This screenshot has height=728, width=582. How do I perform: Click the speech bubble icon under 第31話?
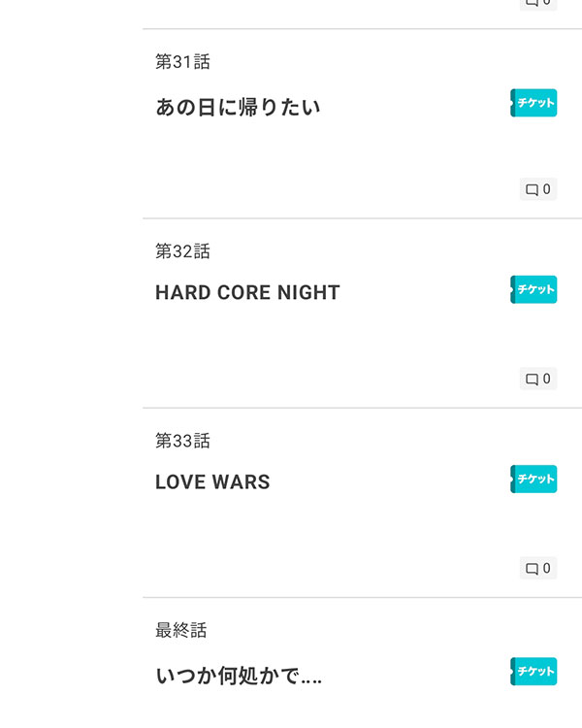pos(532,189)
